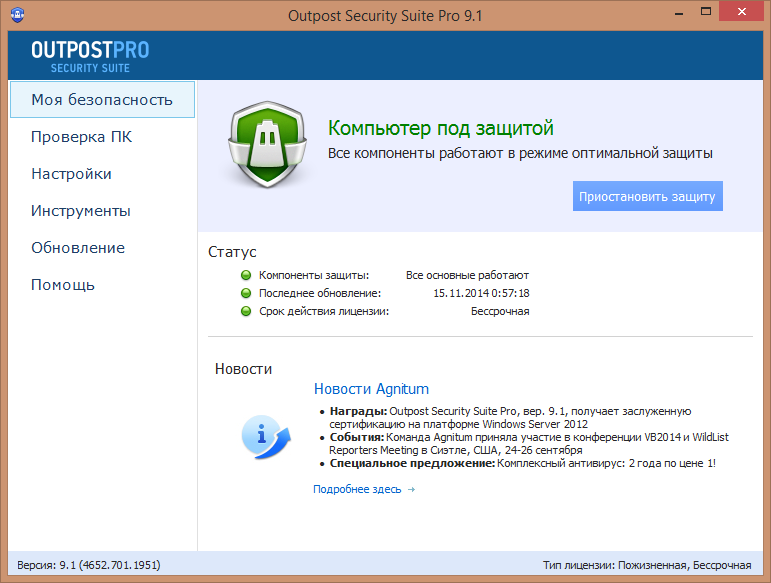Close the Outpost Security Suite window
Image resolution: width=771 pixels, height=583 pixels.
[741, 12]
